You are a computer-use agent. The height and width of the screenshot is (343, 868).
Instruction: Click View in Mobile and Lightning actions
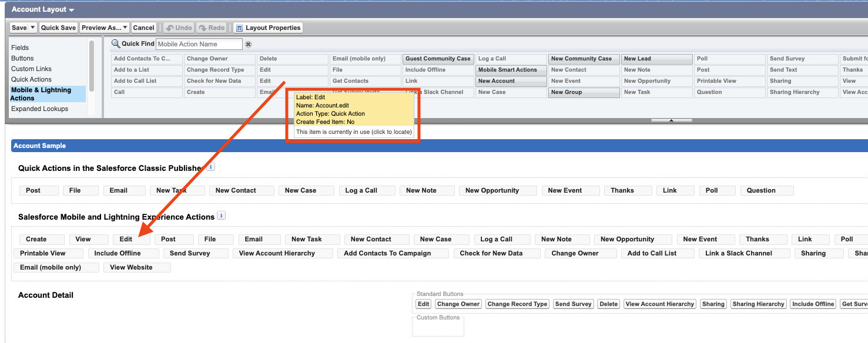tap(89, 239)
